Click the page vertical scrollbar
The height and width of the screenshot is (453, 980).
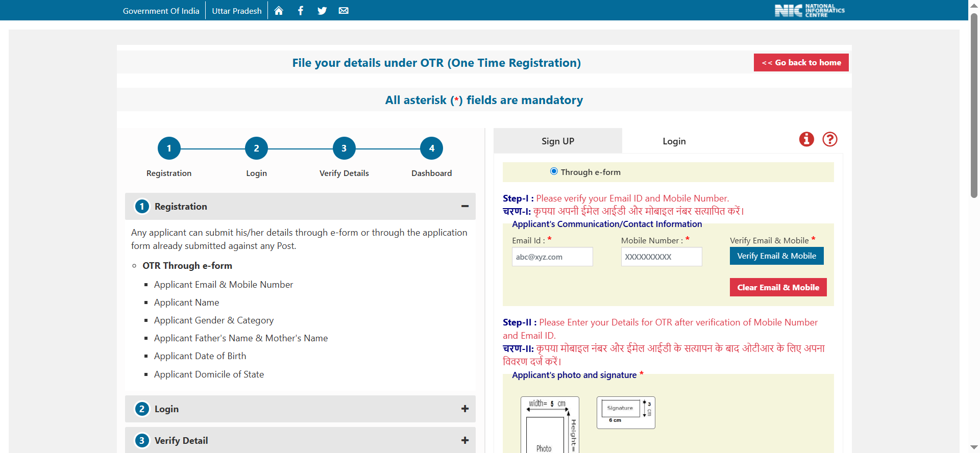(x=974, y=226)
